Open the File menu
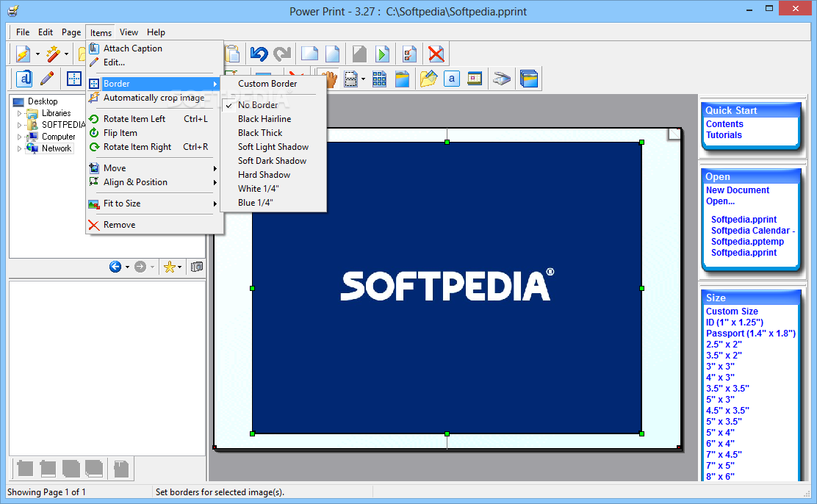 pos(23,32)
